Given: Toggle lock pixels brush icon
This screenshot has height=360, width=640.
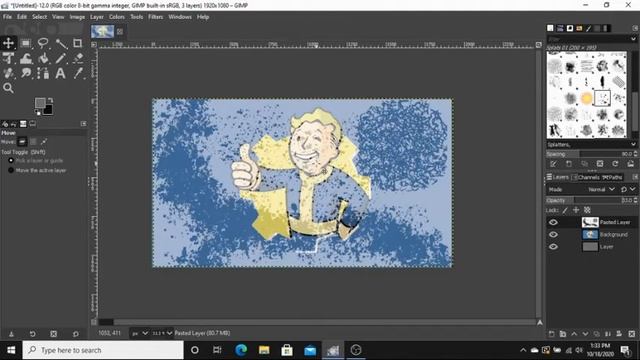Looking at the screenshot, I should point(565,210).
